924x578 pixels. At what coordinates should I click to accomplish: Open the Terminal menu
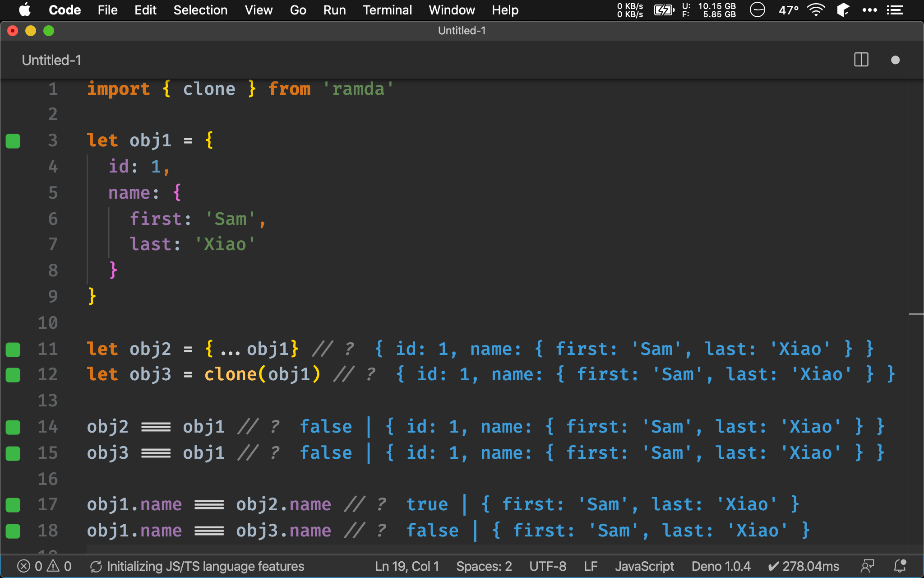click(x=387, y=10)
